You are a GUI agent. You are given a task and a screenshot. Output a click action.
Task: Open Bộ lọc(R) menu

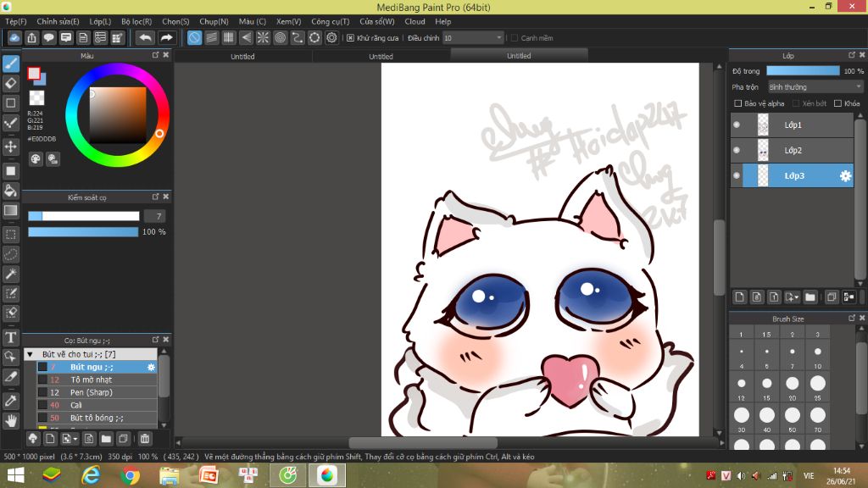tap(136, 21)
